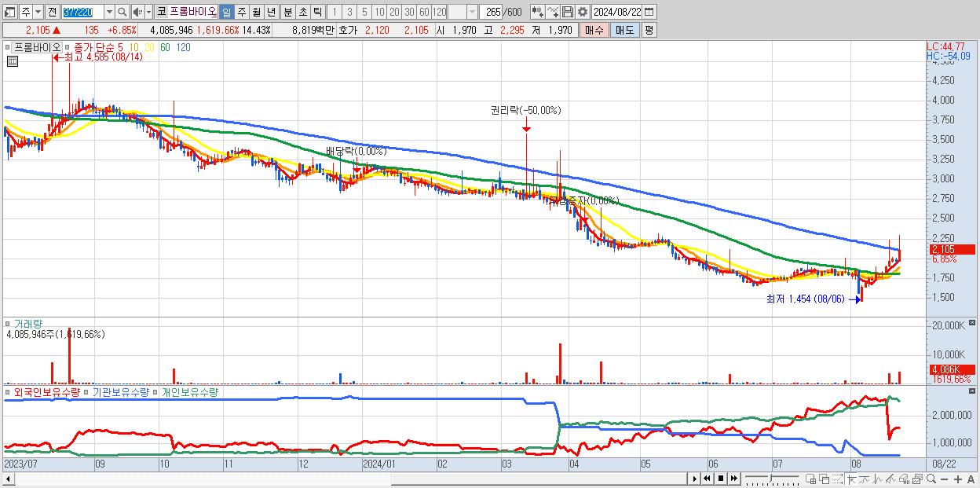
Task: Click the add indicator toolbar icon
Action: click(537, 12)
